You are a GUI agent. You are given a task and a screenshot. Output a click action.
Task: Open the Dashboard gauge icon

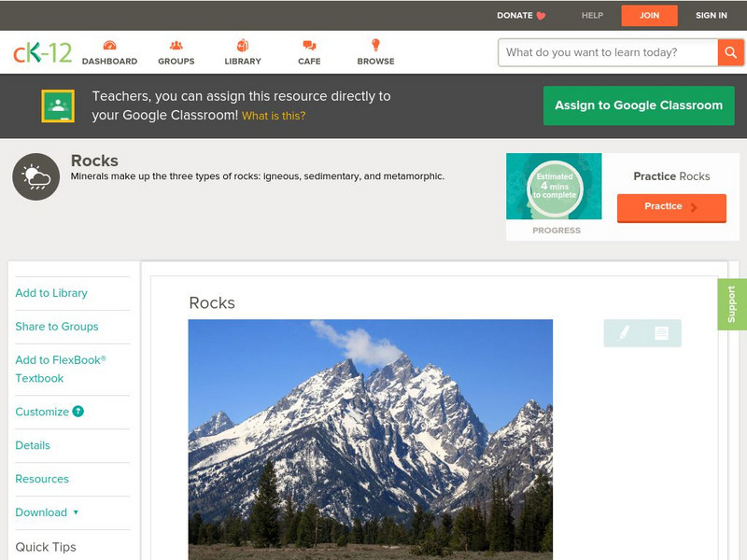click(109, 45)
